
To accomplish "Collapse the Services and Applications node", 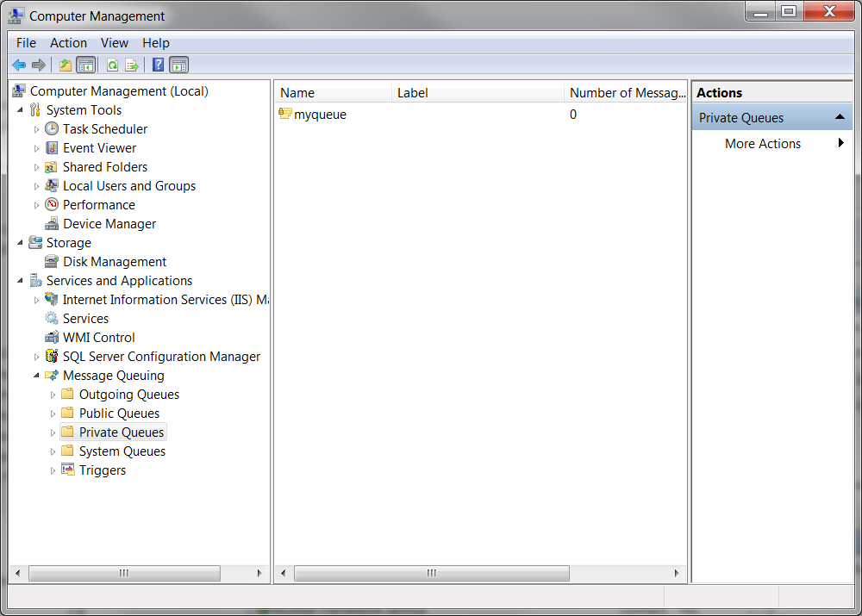I will click(21, 280).
